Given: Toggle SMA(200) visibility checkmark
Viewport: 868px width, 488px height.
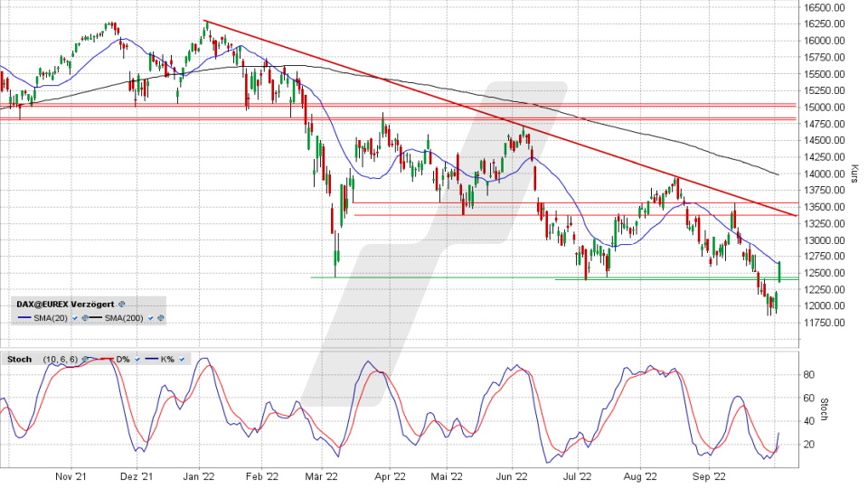Looking at the screenshot, I should pos(151,318).
